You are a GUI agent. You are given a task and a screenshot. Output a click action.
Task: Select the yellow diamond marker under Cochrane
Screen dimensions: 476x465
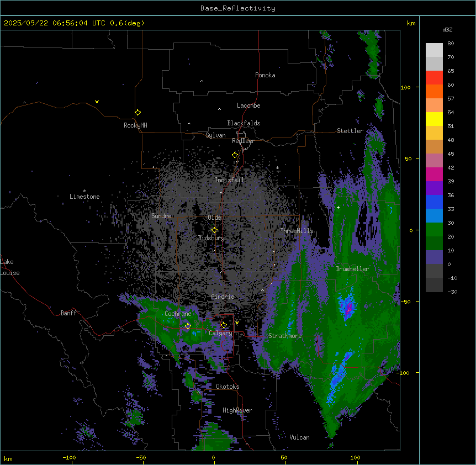(x=188, y=326)
